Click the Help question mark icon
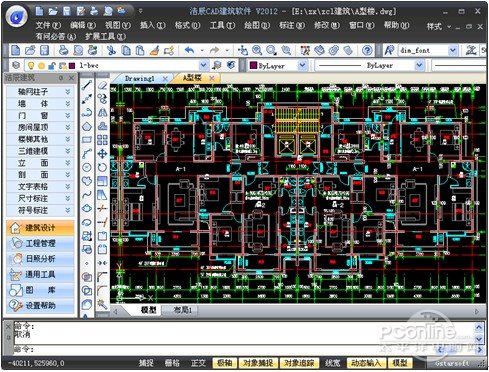This screenshot has height=372, width=489. tap(367, 50)
